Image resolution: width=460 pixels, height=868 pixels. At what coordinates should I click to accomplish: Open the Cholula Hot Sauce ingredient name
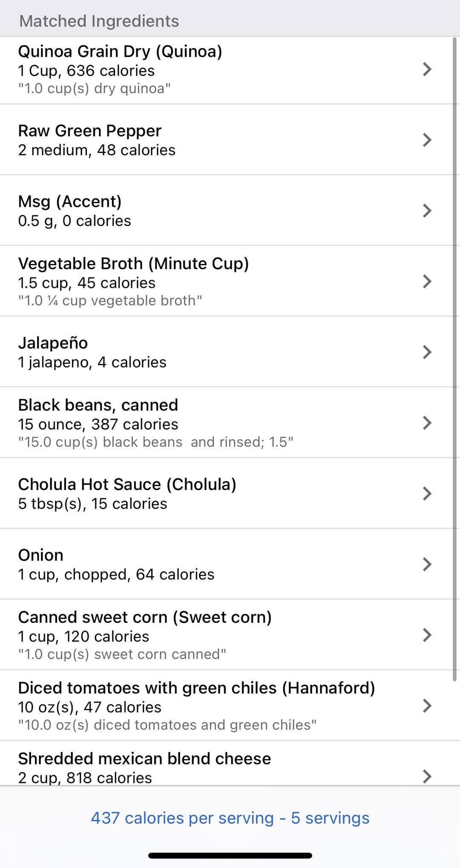(x=127, y=484)
